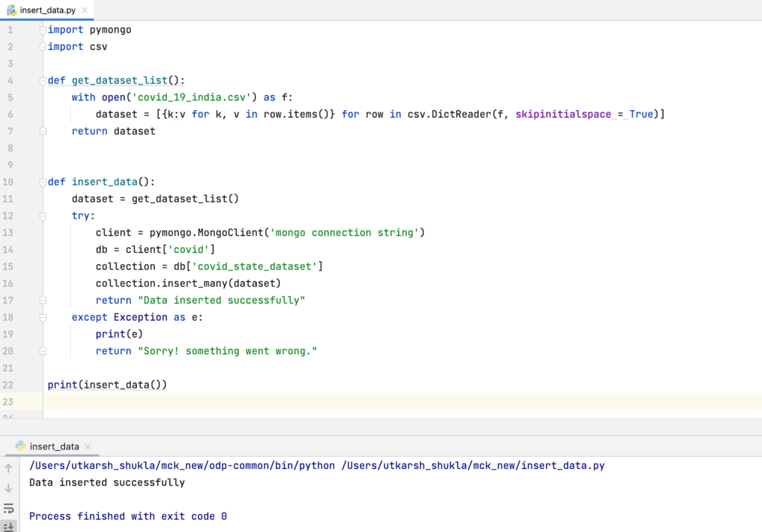Toggle soft-wrap in the Run console
Image resolution: width=762 pixels, height=532 pixels.
click(x=9, y=508)
